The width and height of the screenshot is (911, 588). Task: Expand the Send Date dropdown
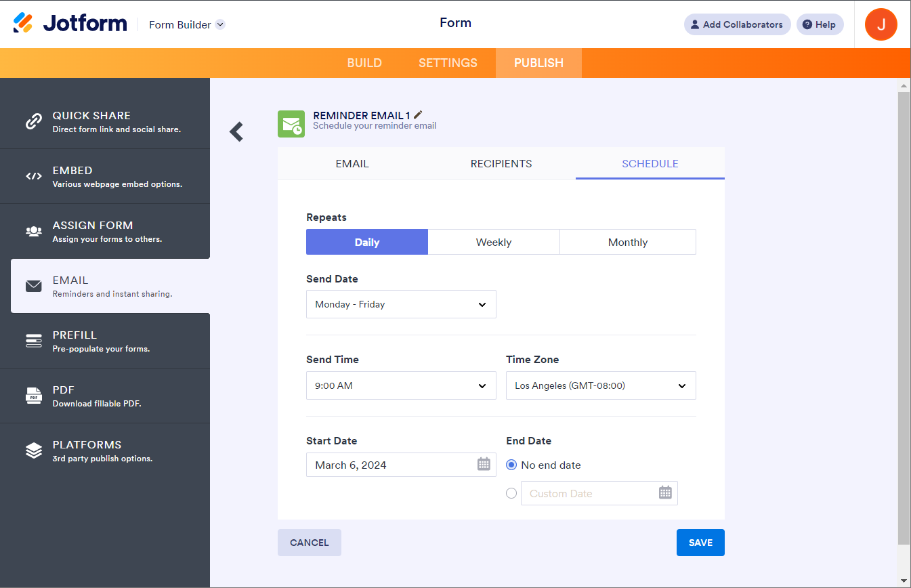tap(401, 304)
